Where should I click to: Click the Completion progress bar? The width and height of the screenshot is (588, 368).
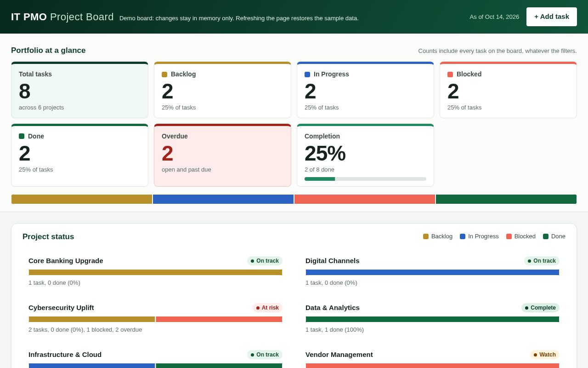click(x=365, y=179)
